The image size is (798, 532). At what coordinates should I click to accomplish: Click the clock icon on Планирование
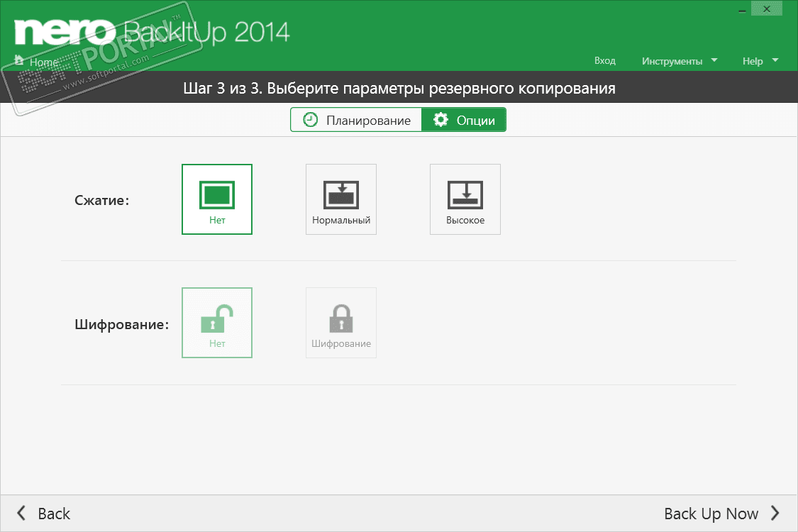(x=310, y=120)
